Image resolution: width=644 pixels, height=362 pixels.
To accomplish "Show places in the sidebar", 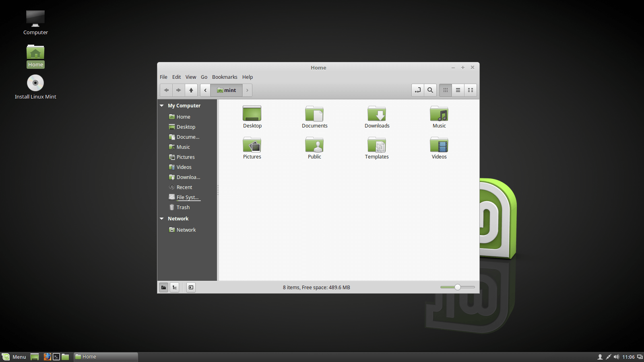I will coord(163,288).
